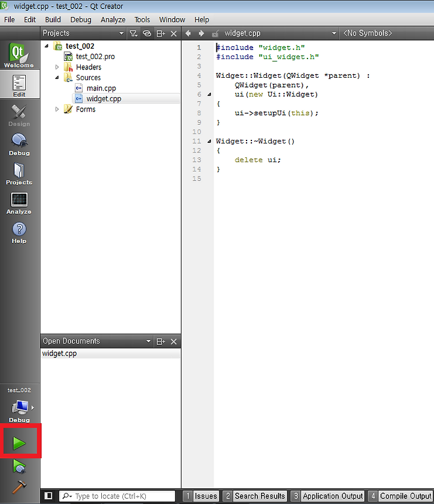
Task: Run the project with green play button
Action: (x=20, y=443)
